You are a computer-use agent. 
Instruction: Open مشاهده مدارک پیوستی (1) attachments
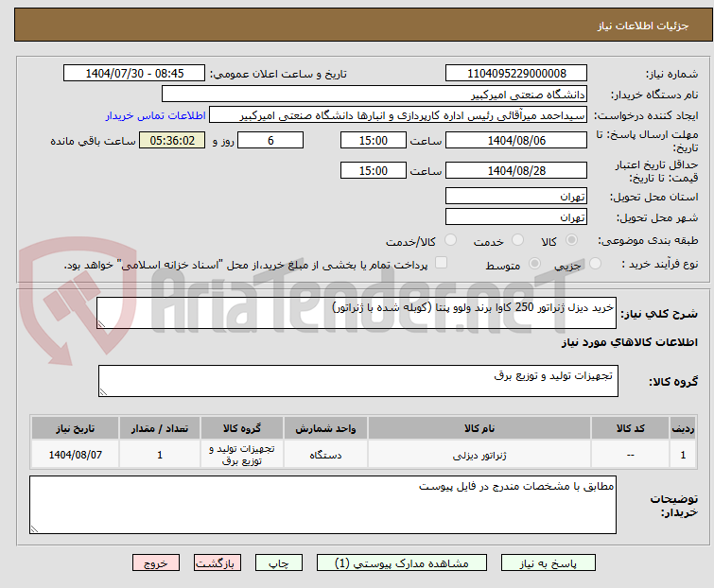point(402,563)
